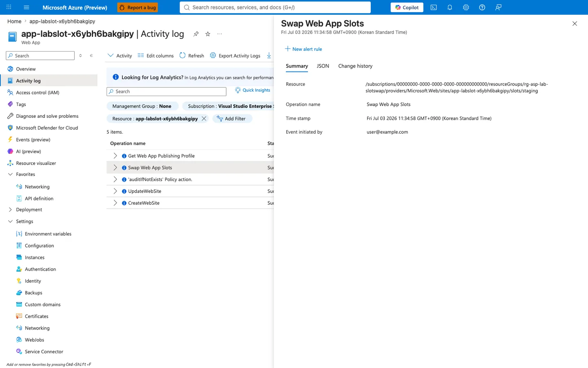Expand the Get Web App Publishing Profile row

pyautogui.click(x=115, y=156)
